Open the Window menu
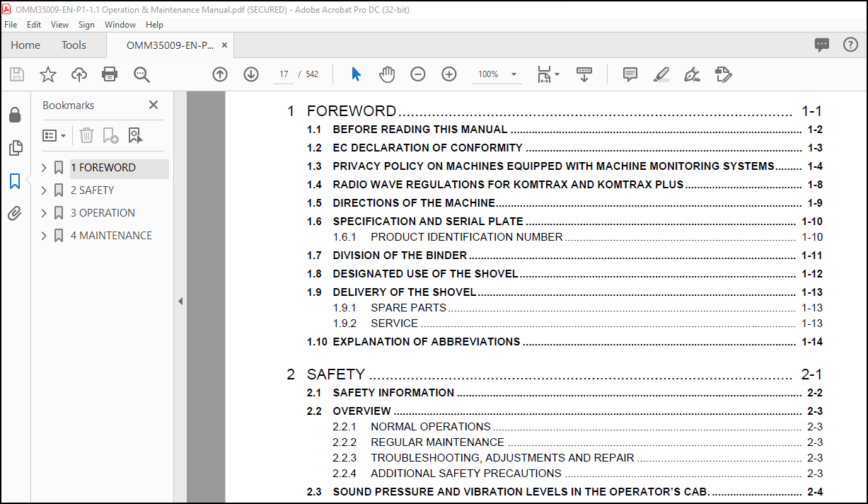Image resolution: width=868 pixels, height=504 pixels. pyautogui.click(x=120, y=25)
